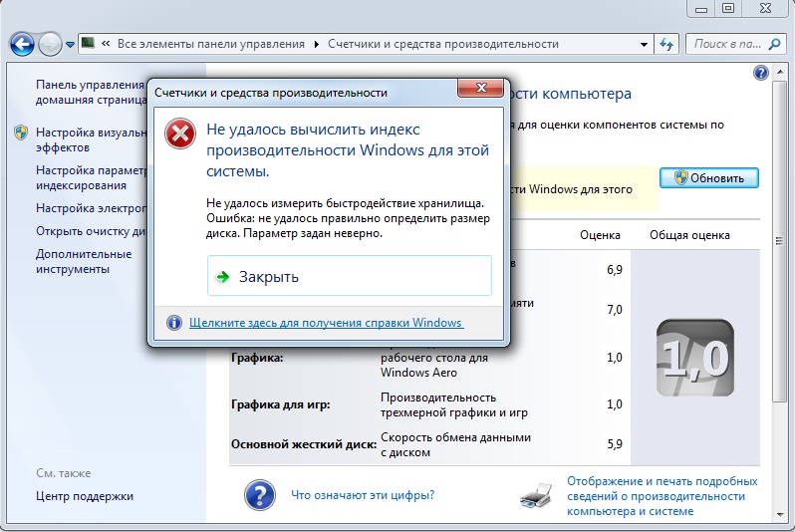Image resolution: width=795 pixels, height=532 pixels.
Task: Open Панель управления домашняя страница link
Action: pyautogui.click(x=91, y=93)
